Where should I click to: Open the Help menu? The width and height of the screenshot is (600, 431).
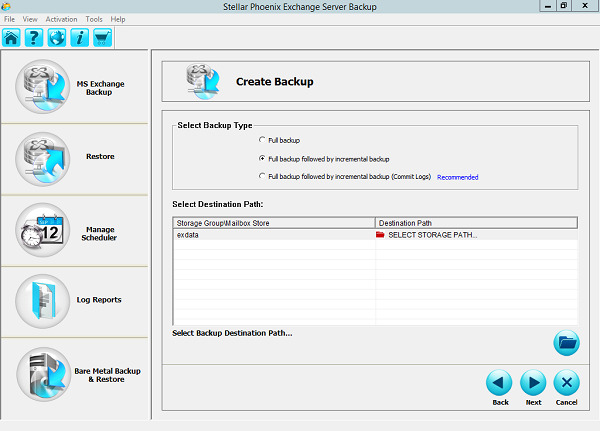coord(118,19)
